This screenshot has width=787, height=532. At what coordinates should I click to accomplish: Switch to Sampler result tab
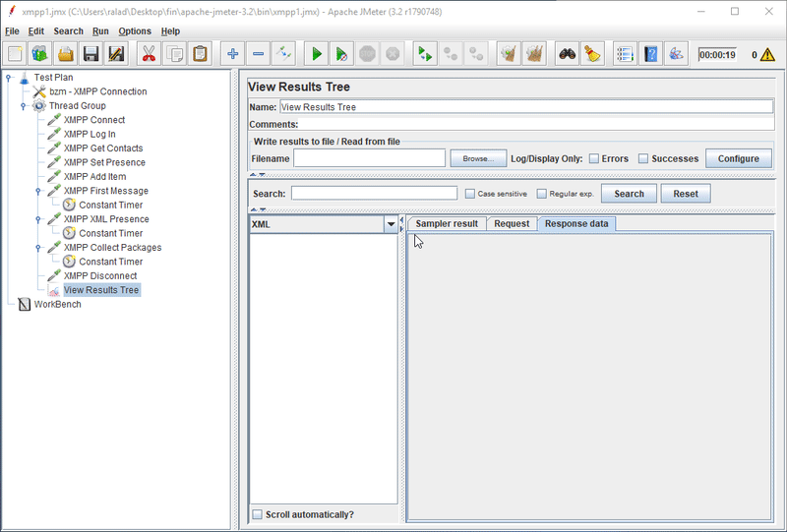tap(447, 224)
